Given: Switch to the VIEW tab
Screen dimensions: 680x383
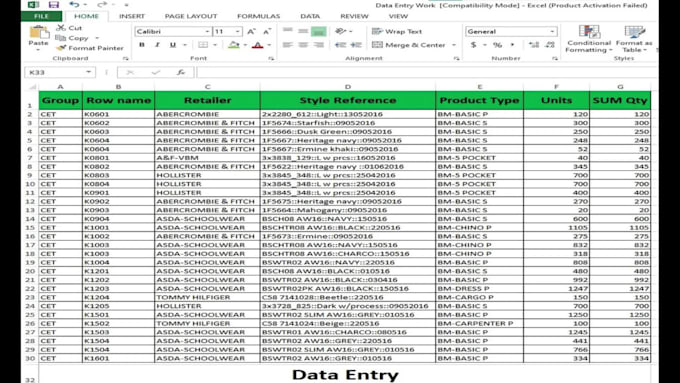Looking at the screenshot, I should pos(398,16).
